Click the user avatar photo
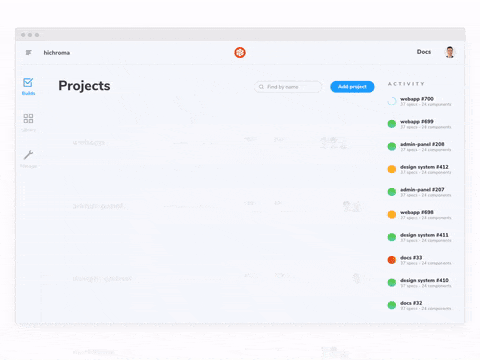This screenshot has width=480, height=360. coord(450,52)
